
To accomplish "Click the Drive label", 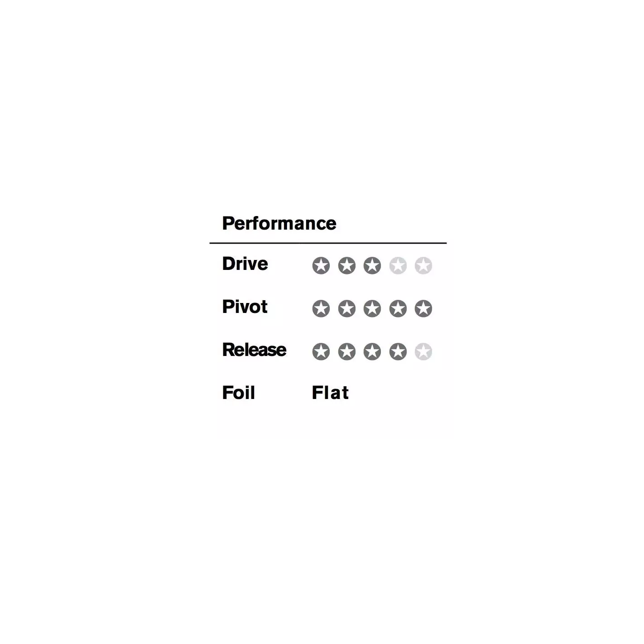I will pos(245,264).
